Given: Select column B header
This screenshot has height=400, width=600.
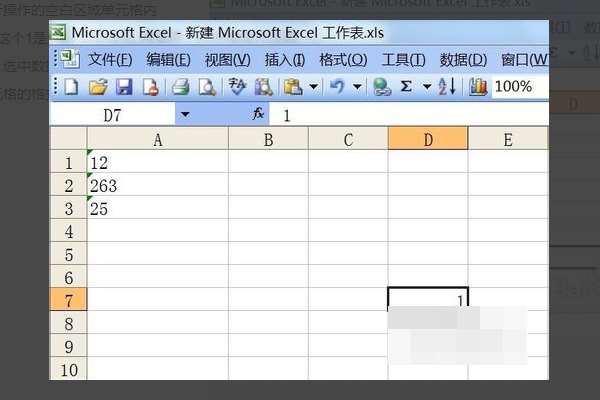Looking at the screenshot, I should pyautogui.click(x=268, y=139).
